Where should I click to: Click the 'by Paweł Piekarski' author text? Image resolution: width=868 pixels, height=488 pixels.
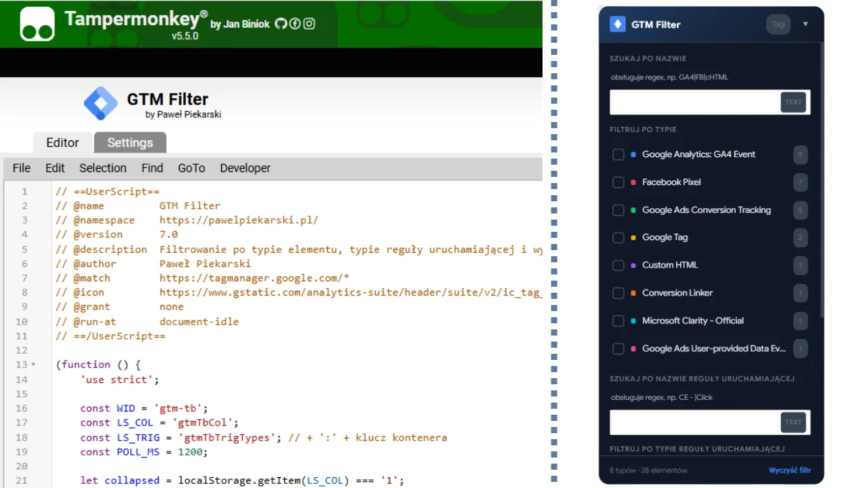[x=183, y=115]
